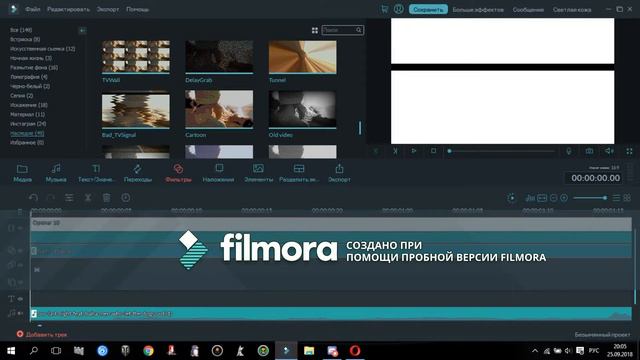Click the track grid view icon
The image size is (640, 360).
pyautogui.click(x=627, y=198)
